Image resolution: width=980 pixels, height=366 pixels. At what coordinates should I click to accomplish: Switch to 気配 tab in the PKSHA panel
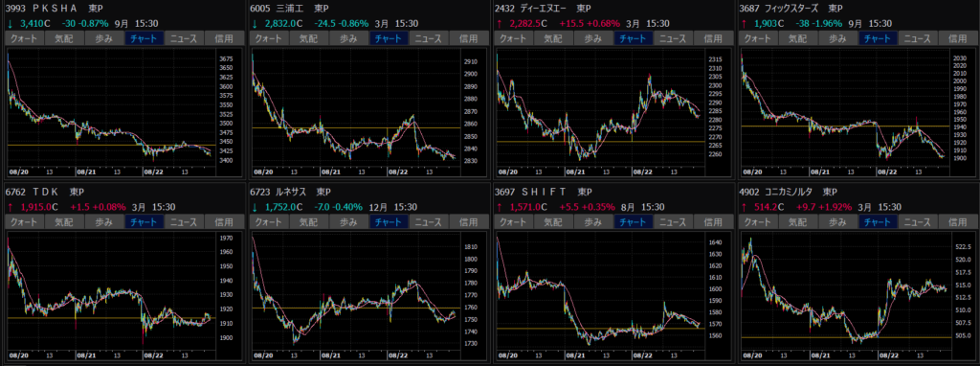64,38
